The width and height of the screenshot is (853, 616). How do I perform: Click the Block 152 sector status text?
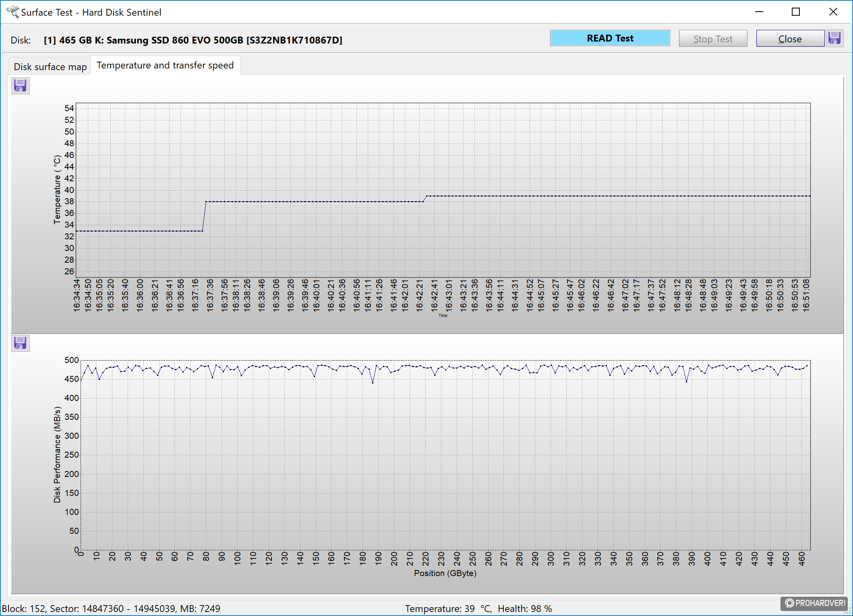111,608
